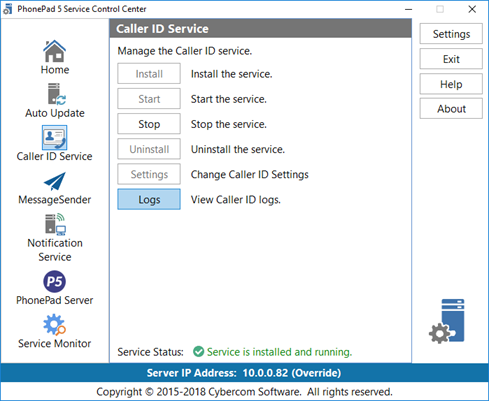This screenshot has height=401, width=489.
Task: Click the Home label in sidebar
Action: 55,70
